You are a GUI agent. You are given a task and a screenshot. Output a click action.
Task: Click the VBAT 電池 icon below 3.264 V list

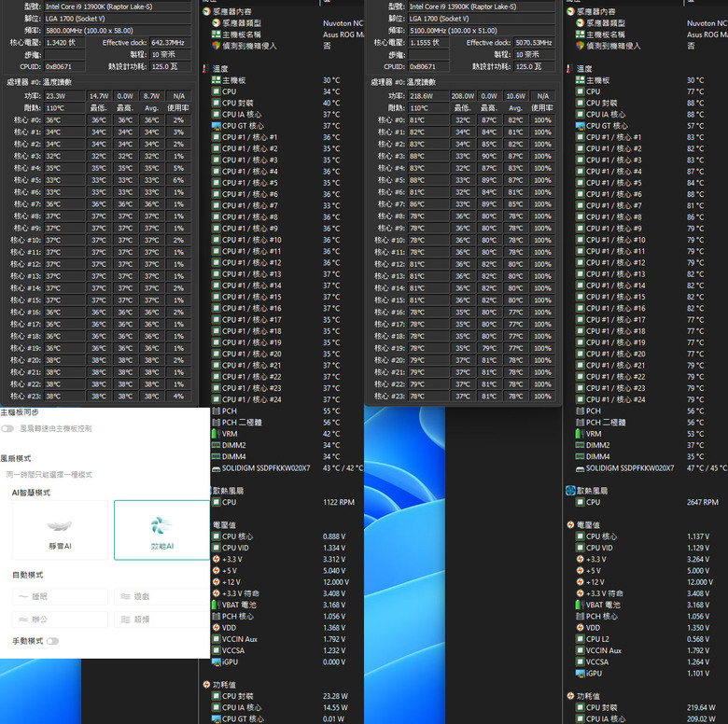point(580,605)
